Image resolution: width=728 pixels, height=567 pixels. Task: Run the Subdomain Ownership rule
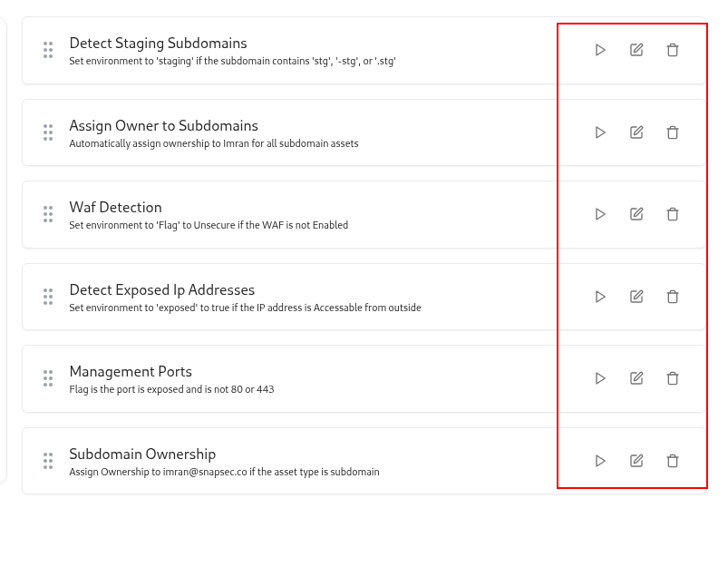point(599,461)
